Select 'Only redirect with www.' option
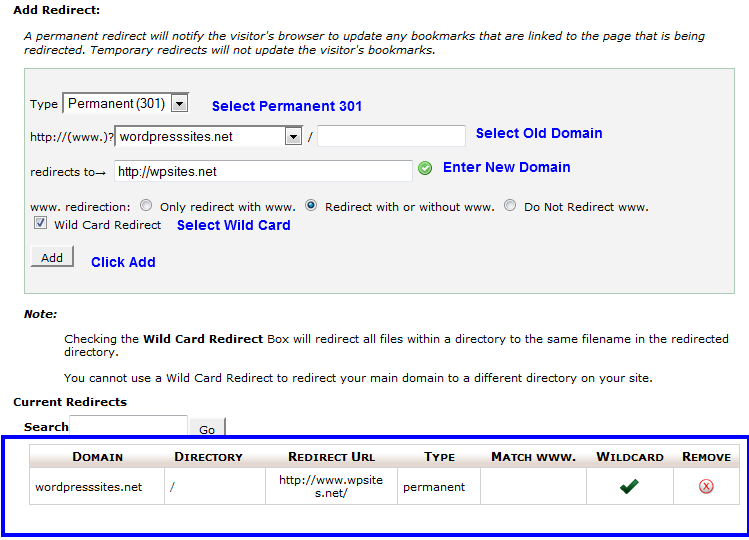Image resolution: width=749 pixels, height=540 pixels. [147, 206]
